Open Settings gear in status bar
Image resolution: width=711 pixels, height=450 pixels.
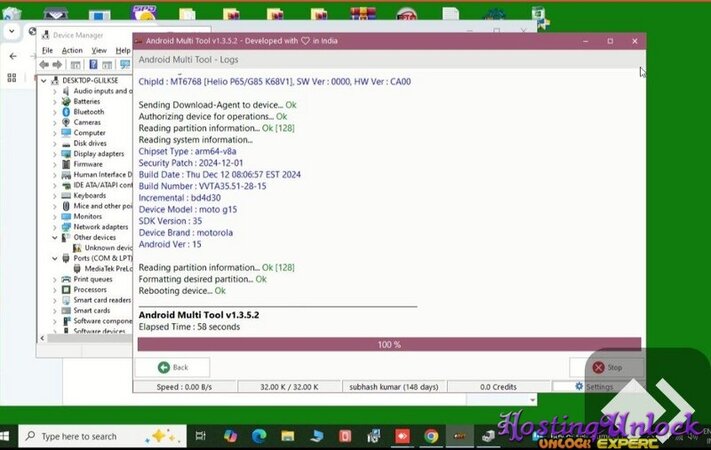[595, 387]
